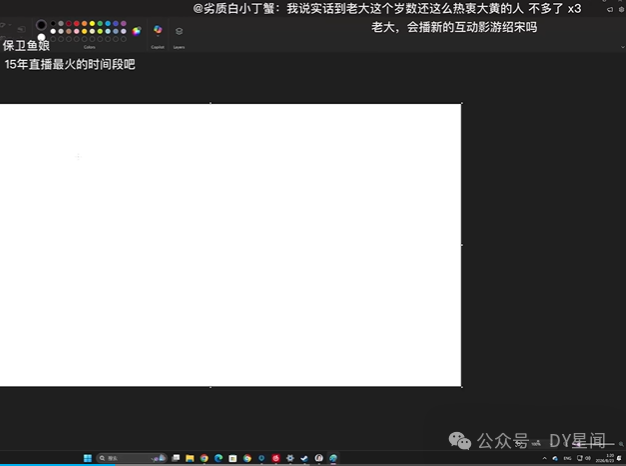
Task: Switch the ENG input language indicator
Action: tap(567, 458)
